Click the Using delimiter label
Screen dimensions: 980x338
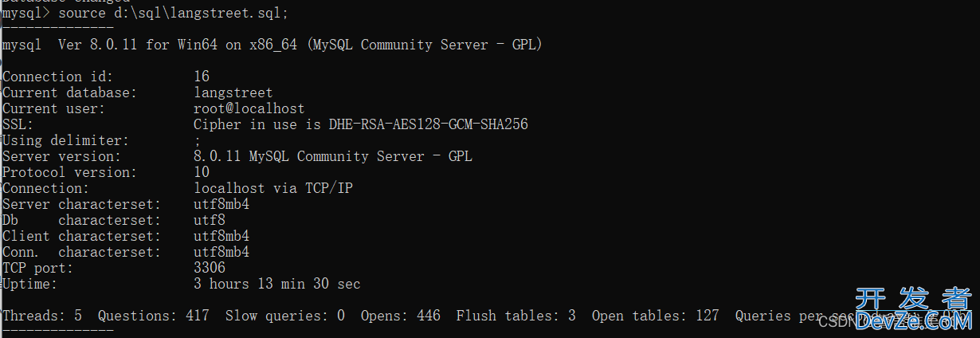coord(65,140)
